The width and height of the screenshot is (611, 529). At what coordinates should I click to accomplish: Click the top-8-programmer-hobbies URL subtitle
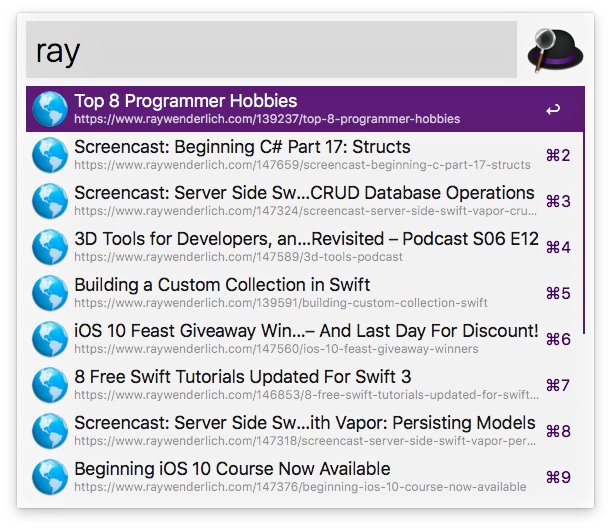coord(267,119)
